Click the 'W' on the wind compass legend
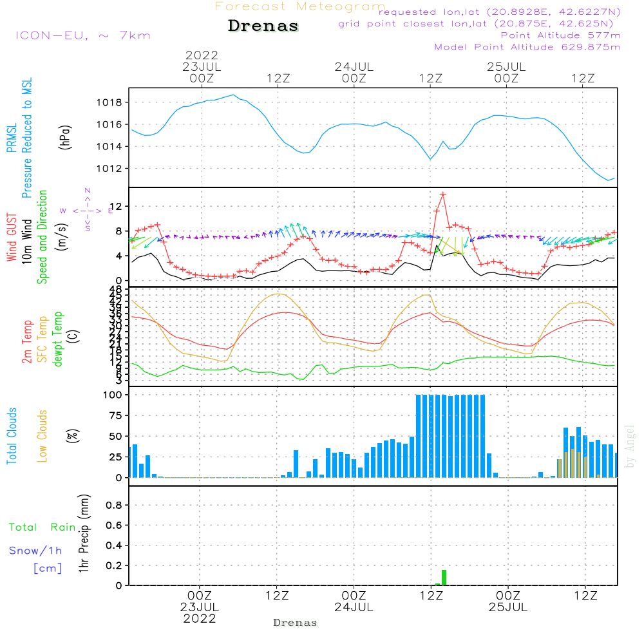Screen dimensions: 644x644 click(x=63, y=211)
